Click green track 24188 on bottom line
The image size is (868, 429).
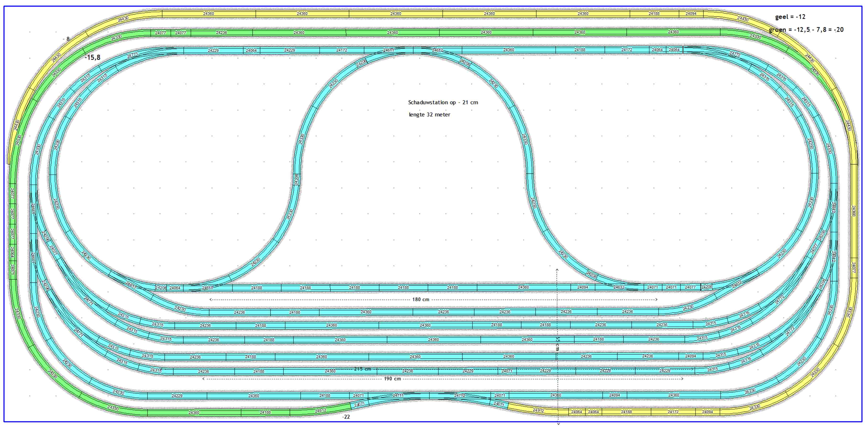[x=265, y=413]
